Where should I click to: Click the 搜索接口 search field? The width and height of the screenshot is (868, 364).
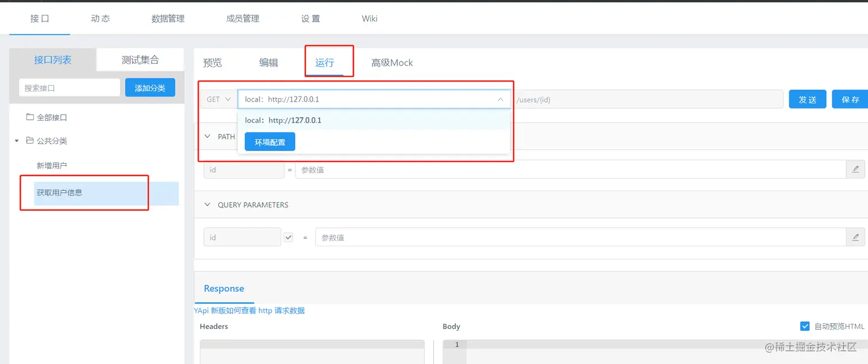click(x=69, y=88)
